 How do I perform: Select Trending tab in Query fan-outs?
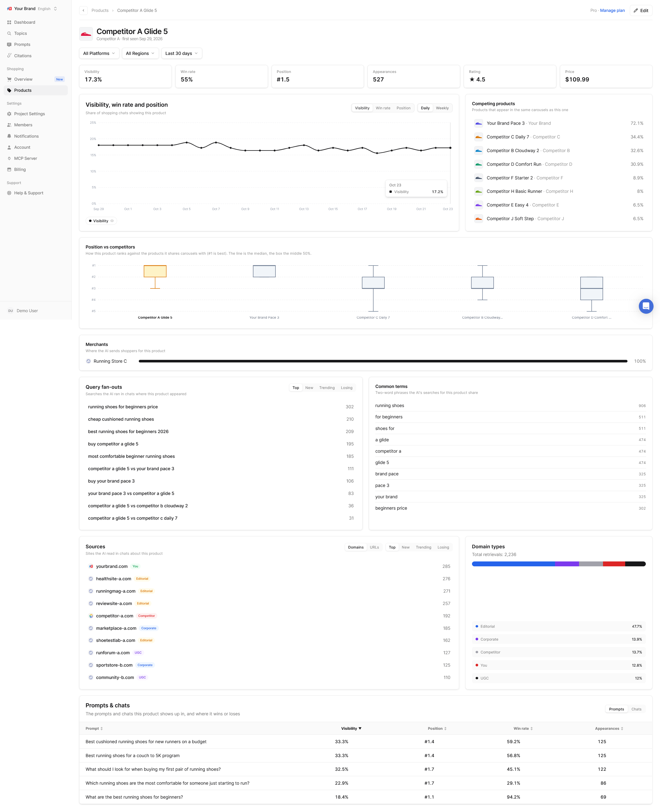pyautogui.click(x=327, y=388)
